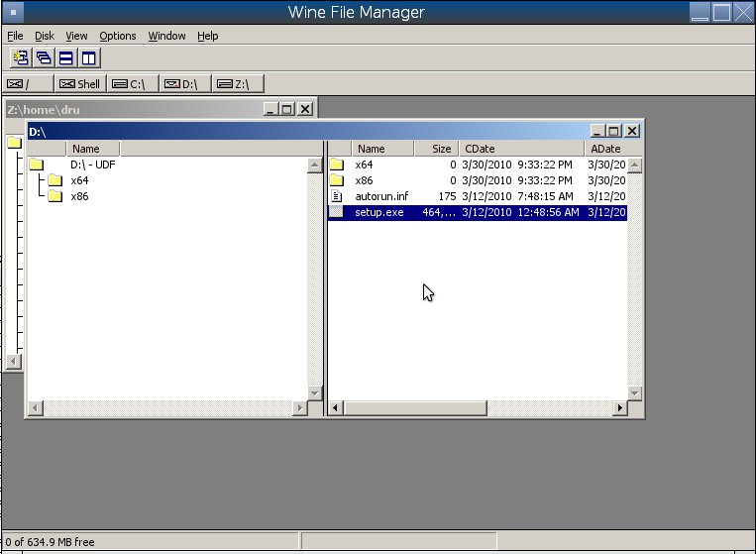Image resolution: width=756 pixels, height=554 pixels.
Task: Click the file list scroll right arrow
Action: coord(620,408)
